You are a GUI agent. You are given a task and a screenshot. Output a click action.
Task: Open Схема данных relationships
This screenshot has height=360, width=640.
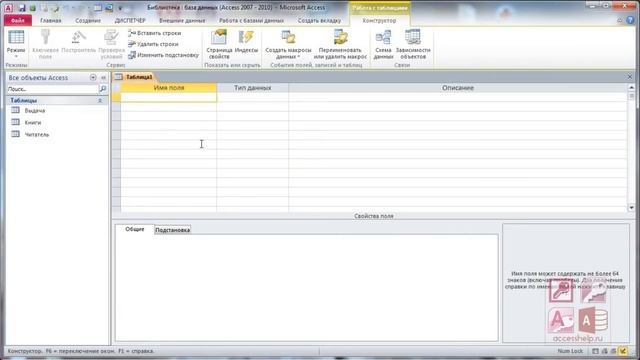(x=383, y=44)
